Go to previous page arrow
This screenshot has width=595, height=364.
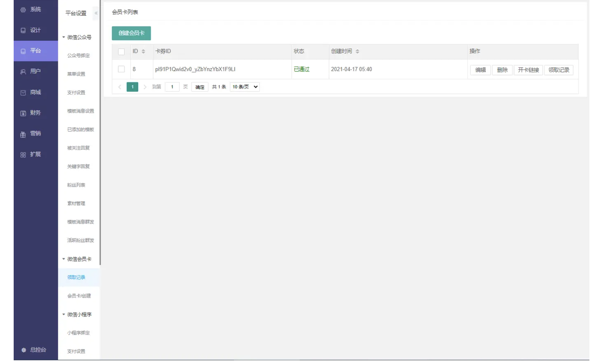point(120,87)
